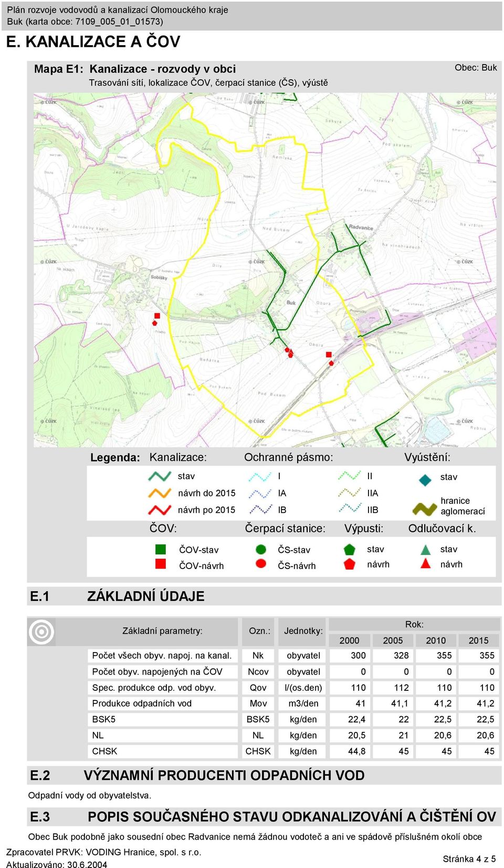This screenshot has width=504, height=868.
Task: Click the '2005' year column header
Action: point(393,640)
